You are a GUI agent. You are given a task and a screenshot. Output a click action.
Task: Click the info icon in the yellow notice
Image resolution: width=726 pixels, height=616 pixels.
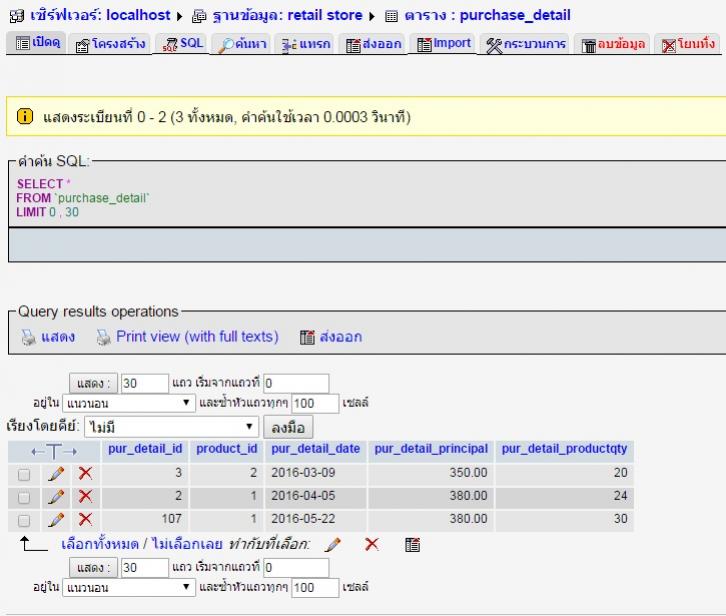click(25, 116)
